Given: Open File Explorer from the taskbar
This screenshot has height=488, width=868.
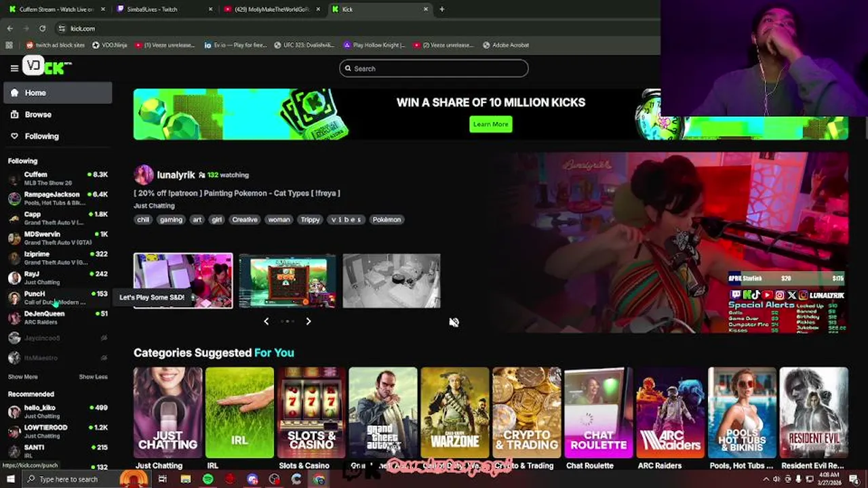Looking at the screenshot, I should point(185,479).
